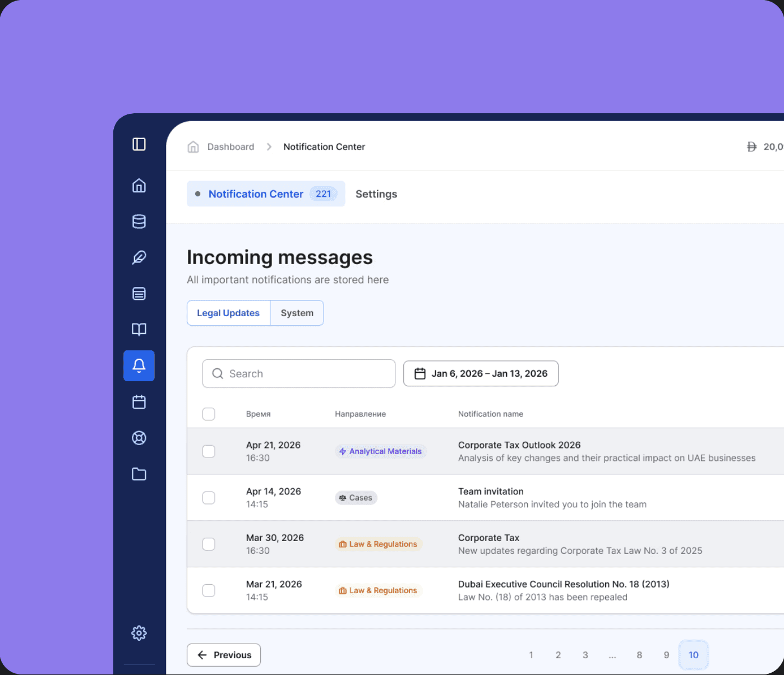The width and height of the screenshot is (784, 675).
Task: Open the lifebuoy support icon
Action: point(139,438)
